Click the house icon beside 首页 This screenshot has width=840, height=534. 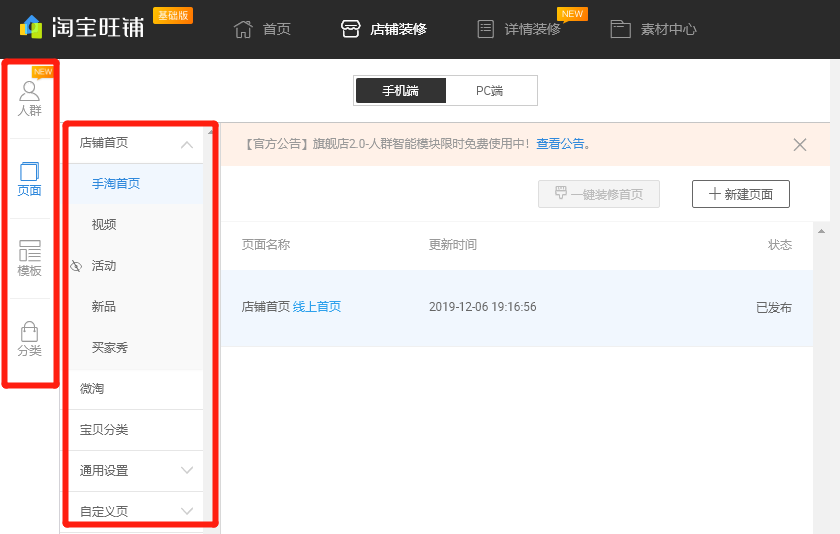point(243,29)
